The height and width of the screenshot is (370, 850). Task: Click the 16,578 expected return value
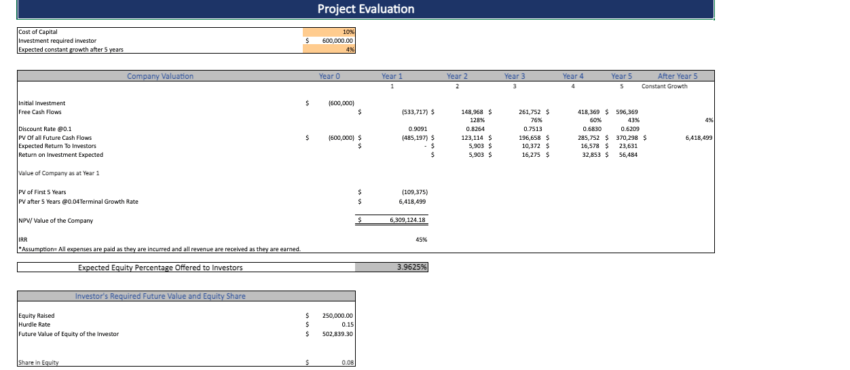tap(590, 146)
